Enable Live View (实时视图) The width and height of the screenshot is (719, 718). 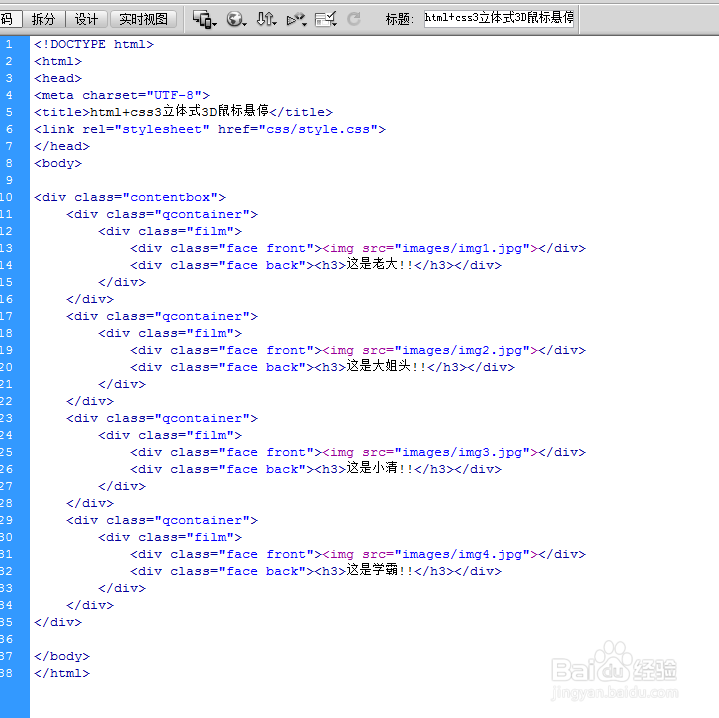click(x=143, y=19)
